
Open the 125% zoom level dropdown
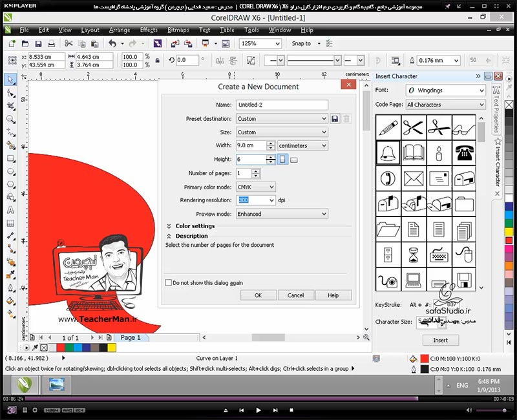click(278, 43)
